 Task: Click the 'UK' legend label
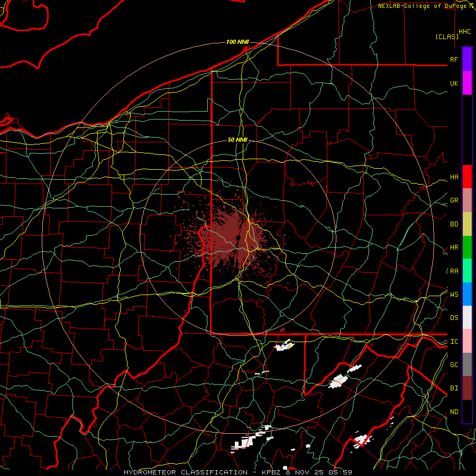coord(454,83)
